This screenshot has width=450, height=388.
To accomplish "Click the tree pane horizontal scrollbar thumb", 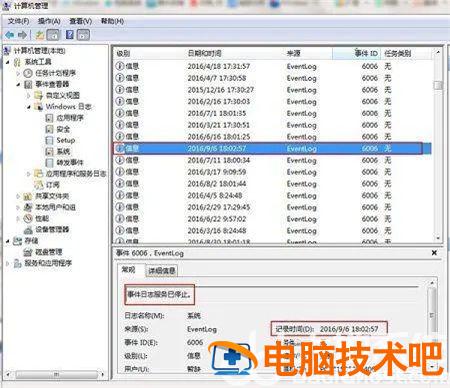I will point(57,375).
